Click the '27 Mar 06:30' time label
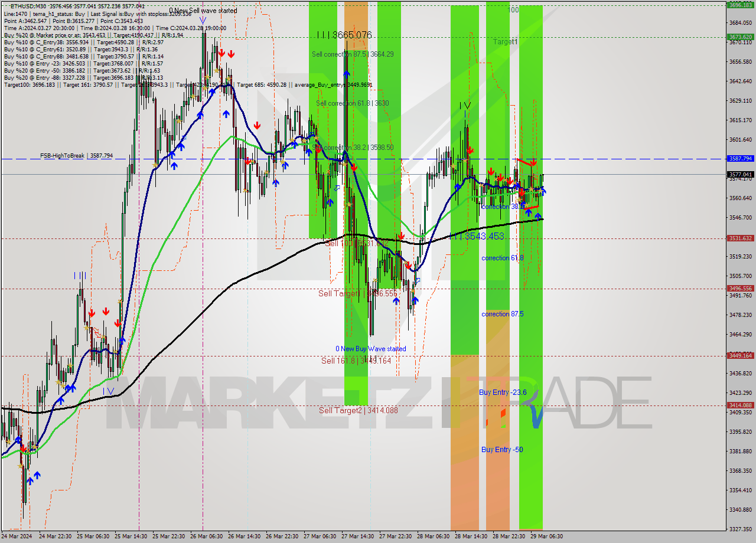The image size is (756, 543). (x=320, y=537)
